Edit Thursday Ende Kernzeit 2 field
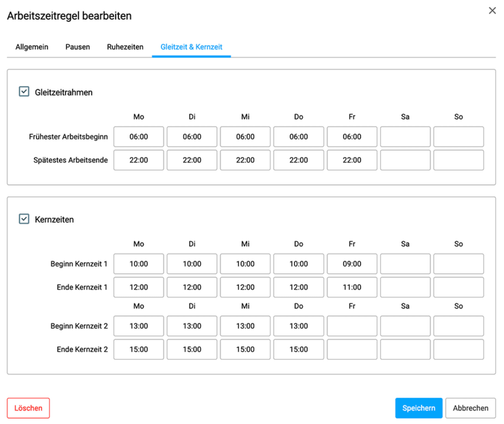This screenshot has width=504, height=424. pos(299,349)
